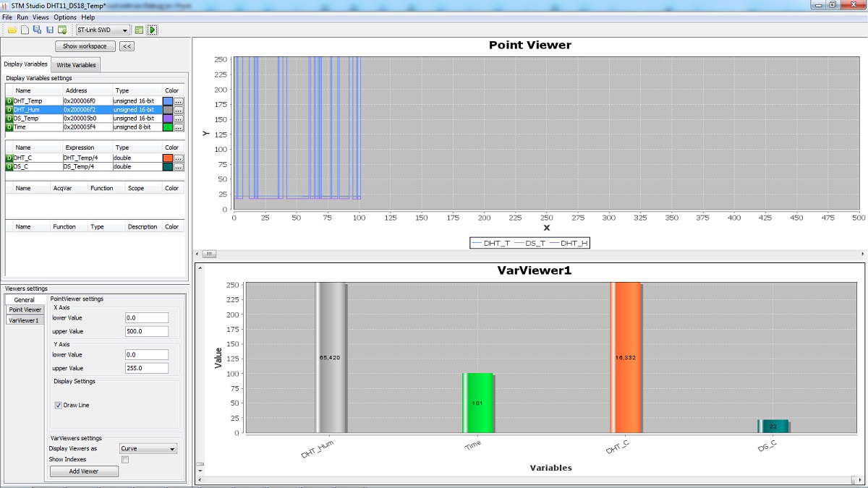Click the X Axis lower Value field

[147, 317]
